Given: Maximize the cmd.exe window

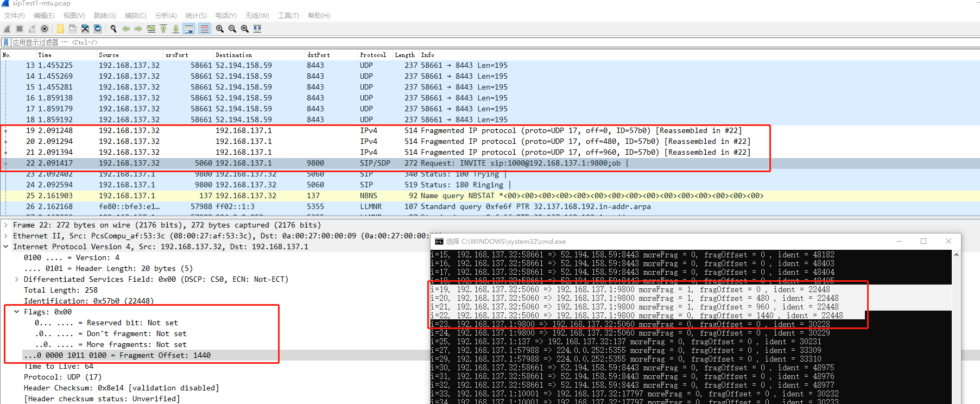Looking at the screenshot, I should tap(924, 241).
